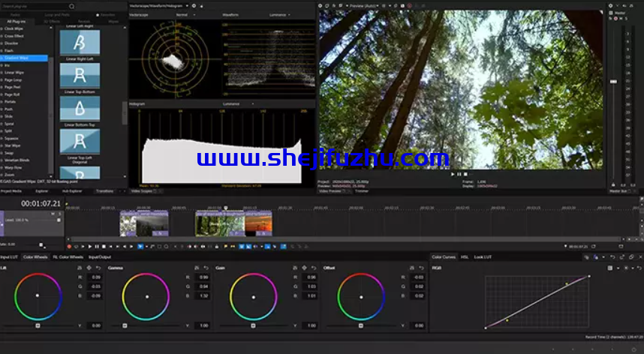Click Go to Start transport button
644x354 pixels.
[111, 247]
